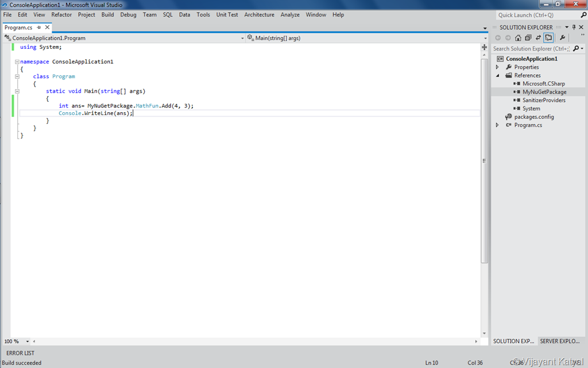
Task: Select ConsoleApplication1 project node
Action: [531, 59]
